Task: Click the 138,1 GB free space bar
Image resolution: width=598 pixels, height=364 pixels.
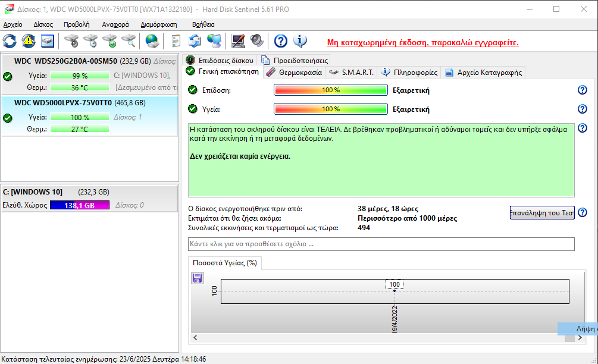Action: pos(80,205)
